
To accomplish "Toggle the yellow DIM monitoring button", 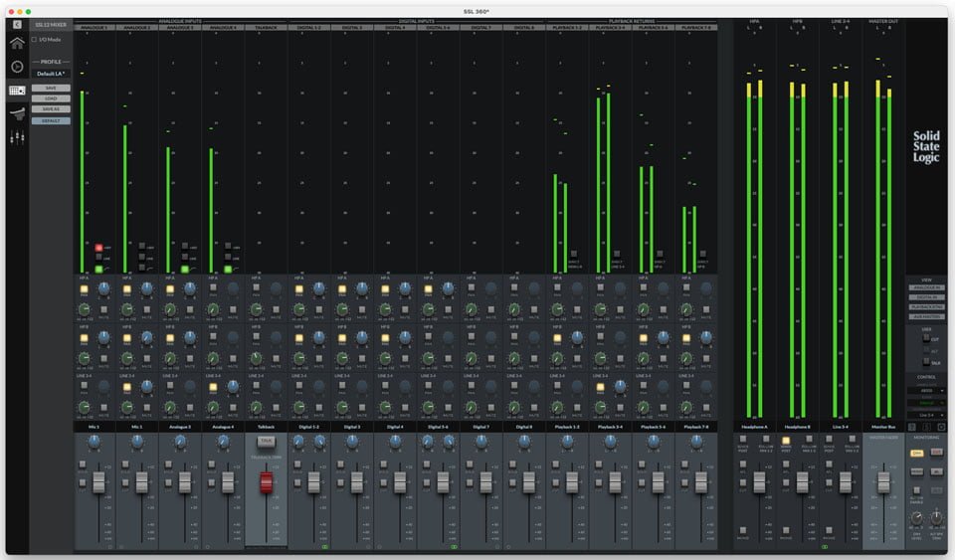I will [x=916, y=453].
